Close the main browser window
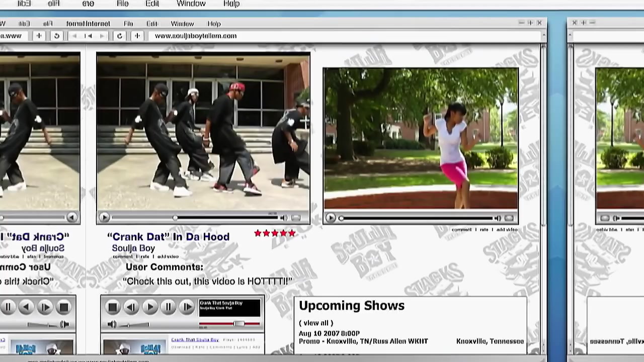 coord(539,23)
